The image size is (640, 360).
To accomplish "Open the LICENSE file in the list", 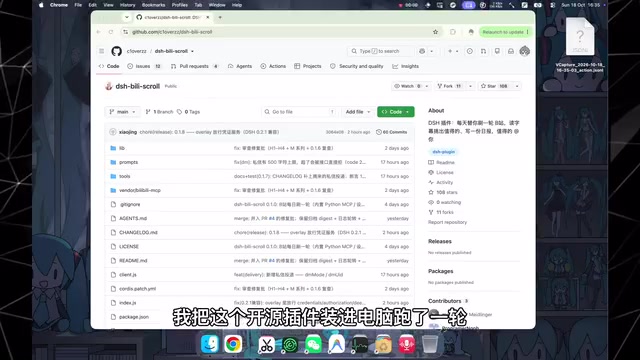I will tap(129, 247).
